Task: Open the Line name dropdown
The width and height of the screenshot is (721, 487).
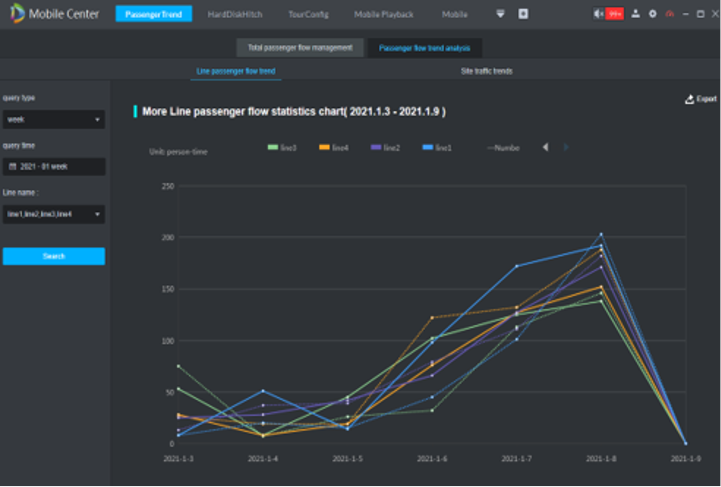Action: coord(54,214)
